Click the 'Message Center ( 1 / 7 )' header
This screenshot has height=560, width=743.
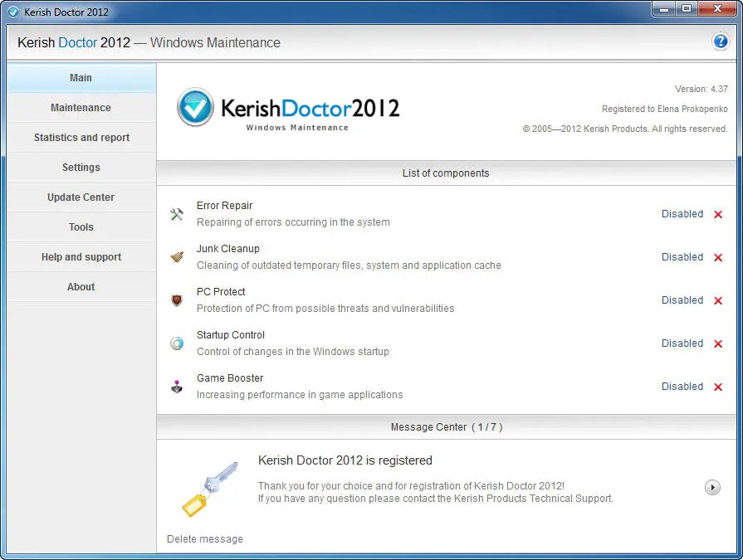click(x=447, y=427)
